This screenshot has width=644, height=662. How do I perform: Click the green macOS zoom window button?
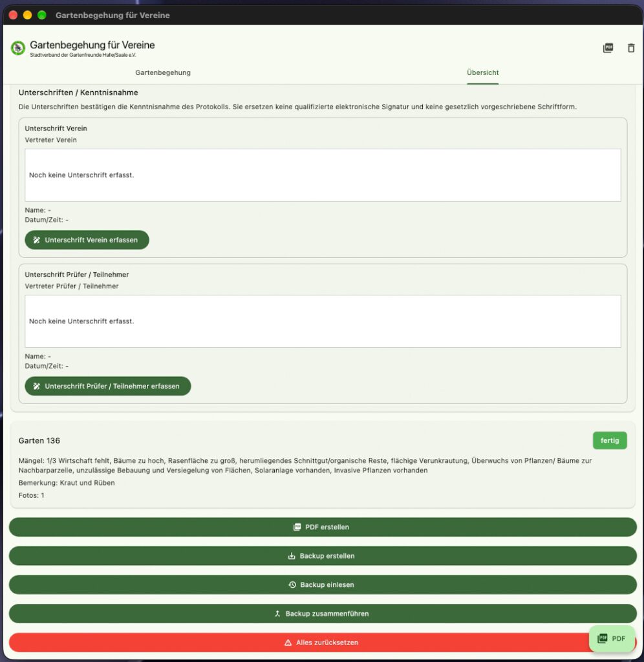click(x=42, y=16)
